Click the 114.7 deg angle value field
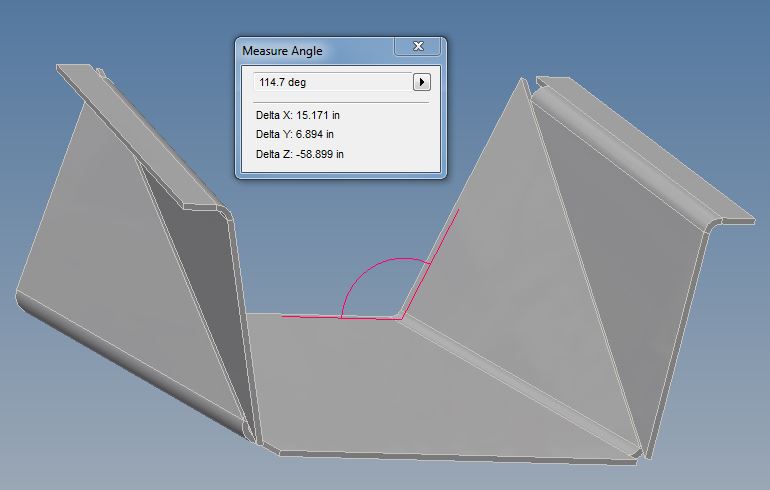770x490 pixels. (332, 82)
